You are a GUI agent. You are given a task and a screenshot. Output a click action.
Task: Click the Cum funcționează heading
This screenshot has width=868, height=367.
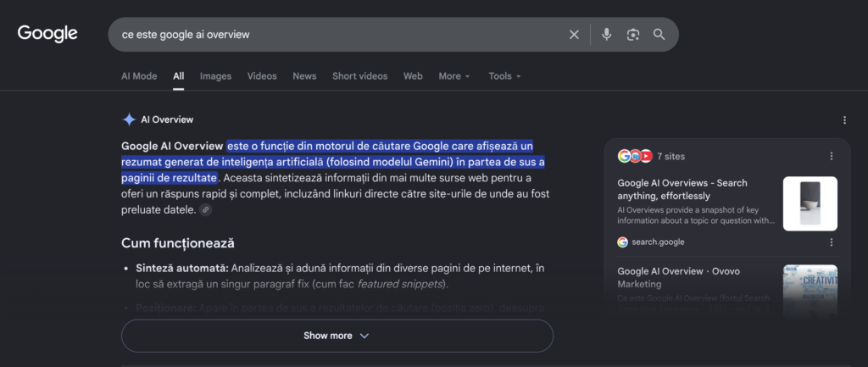178,243
